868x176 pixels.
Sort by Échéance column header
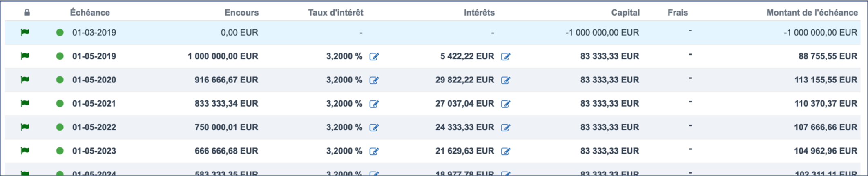click(x=89, y=13)
